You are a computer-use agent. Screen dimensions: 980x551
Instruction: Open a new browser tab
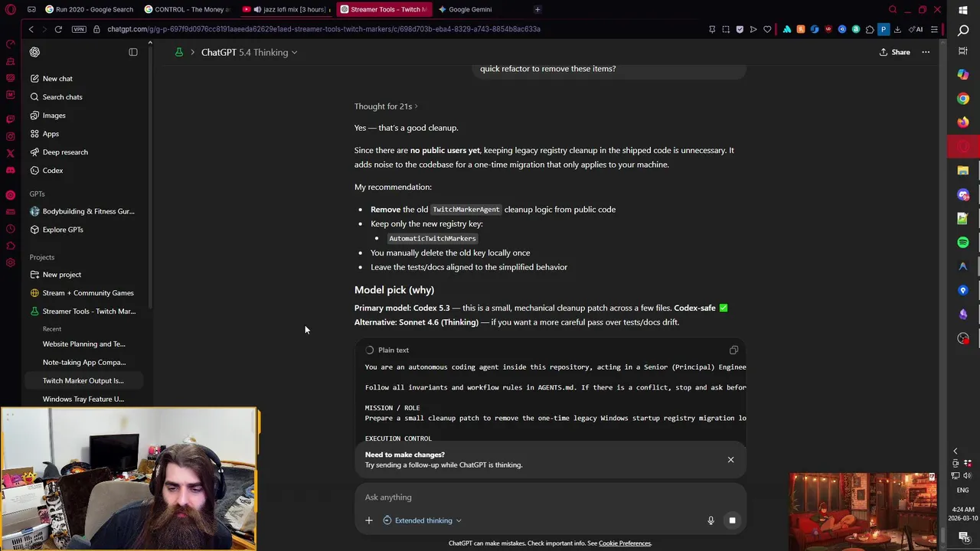(537, 9)
